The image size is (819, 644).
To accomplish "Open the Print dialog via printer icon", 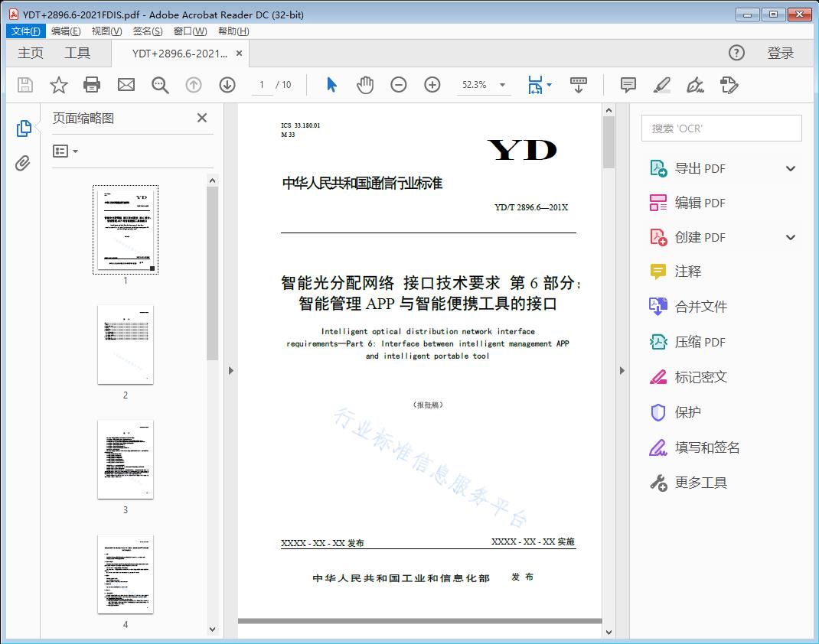I will point(92,85).
